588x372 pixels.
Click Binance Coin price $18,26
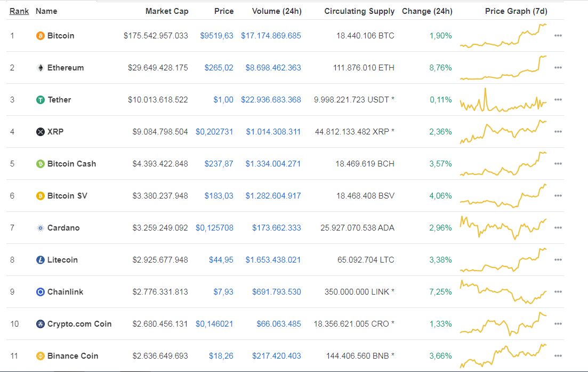click(x=221, y=356)
